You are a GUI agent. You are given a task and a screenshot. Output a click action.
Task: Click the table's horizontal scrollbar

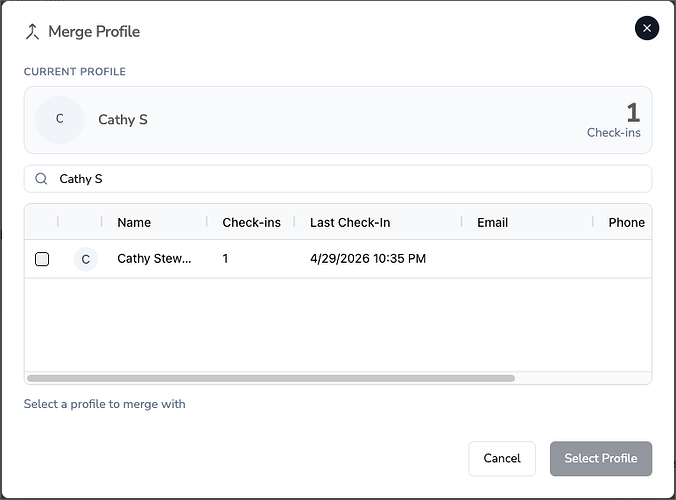click(270, 378)
